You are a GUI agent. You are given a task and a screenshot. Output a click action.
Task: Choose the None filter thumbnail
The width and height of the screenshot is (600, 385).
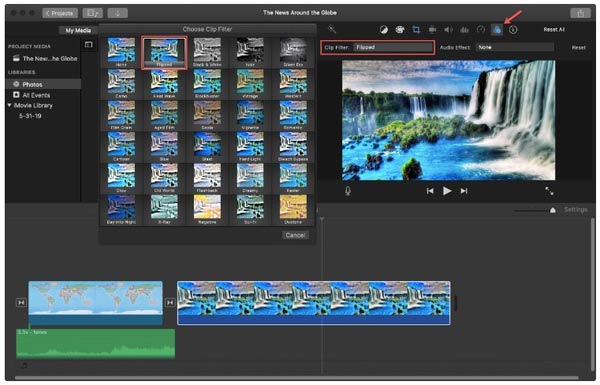point(121,52)
